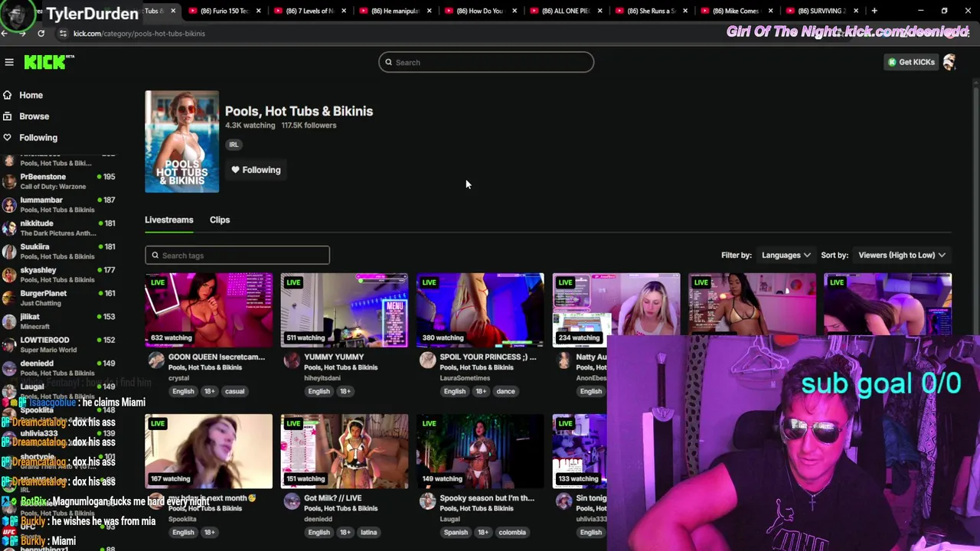This screenshot has height=551, width=980.
Task: Expand the Languages filter dropdown
Action: [786, 255]
